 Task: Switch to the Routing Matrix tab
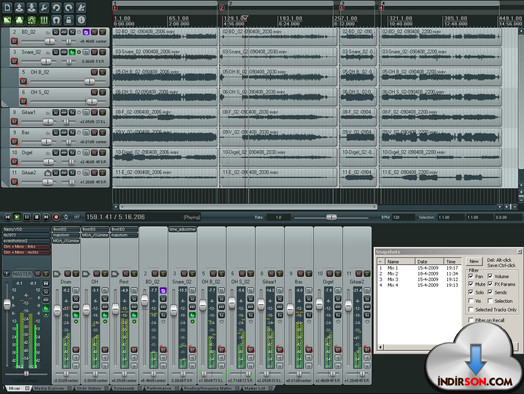(x=211, y=388)
